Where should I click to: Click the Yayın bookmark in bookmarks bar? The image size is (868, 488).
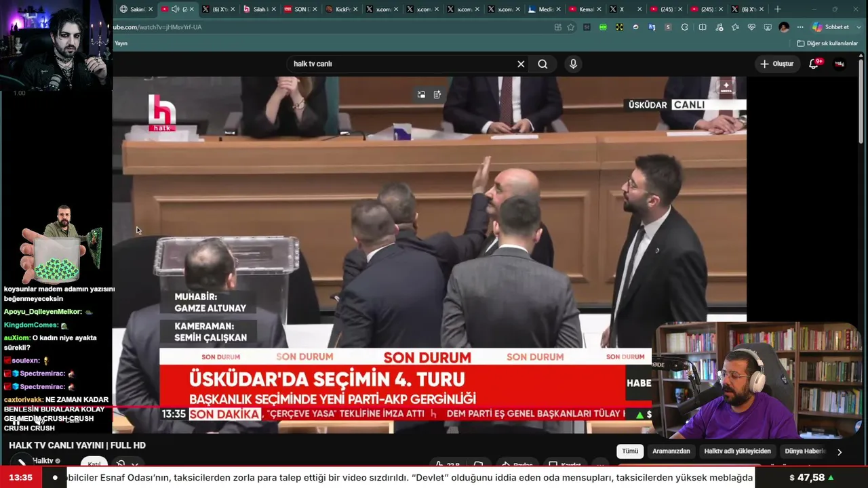(x=121, y=43)
